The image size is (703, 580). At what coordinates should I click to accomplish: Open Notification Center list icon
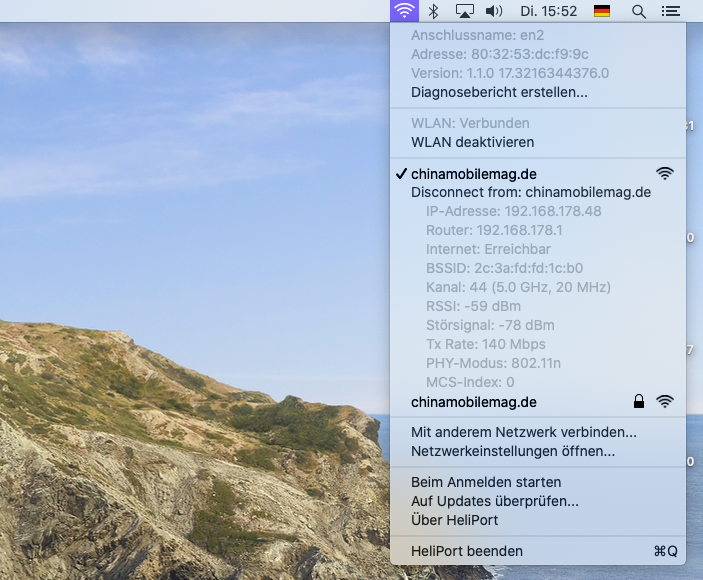pyautogui.click(x=671, y=11)
